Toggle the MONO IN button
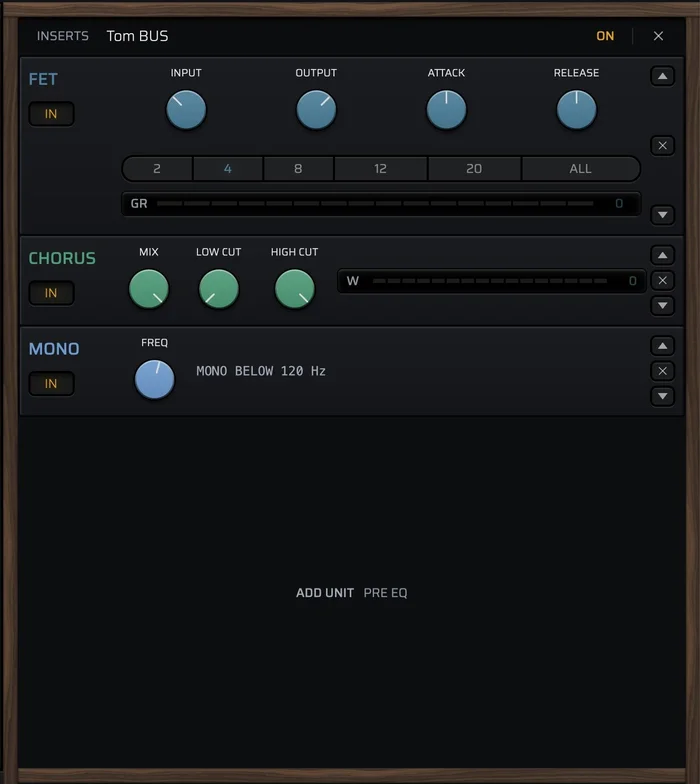Image resolution: width=700 pixels, height=784 pixels. (x=51, y=384)
